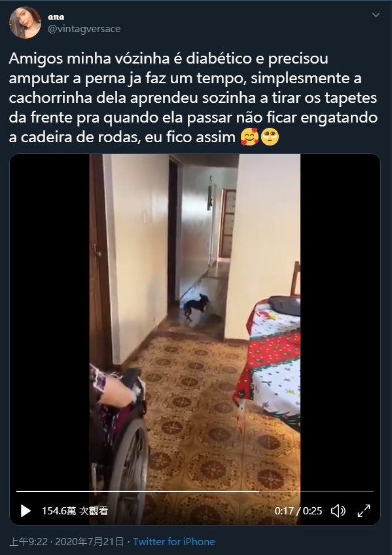Click the 2020年7月21日 date
Viewport: 392px width, 555px height.
pyautogui.click(x=90, y=542)
